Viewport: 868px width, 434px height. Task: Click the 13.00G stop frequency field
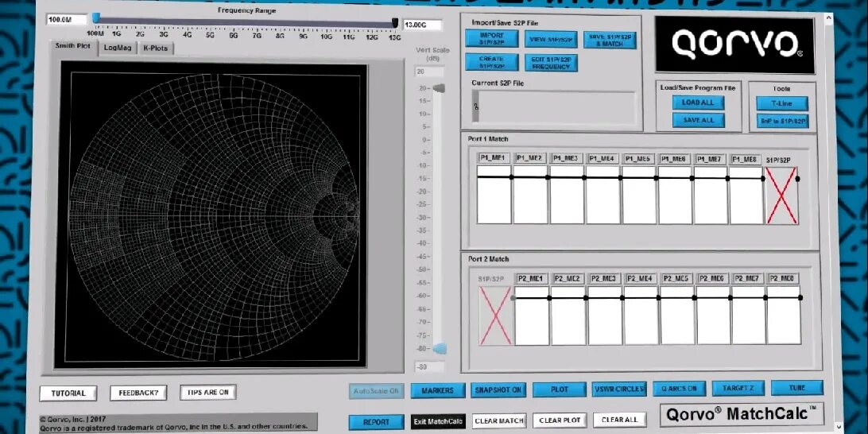(422, 25)
